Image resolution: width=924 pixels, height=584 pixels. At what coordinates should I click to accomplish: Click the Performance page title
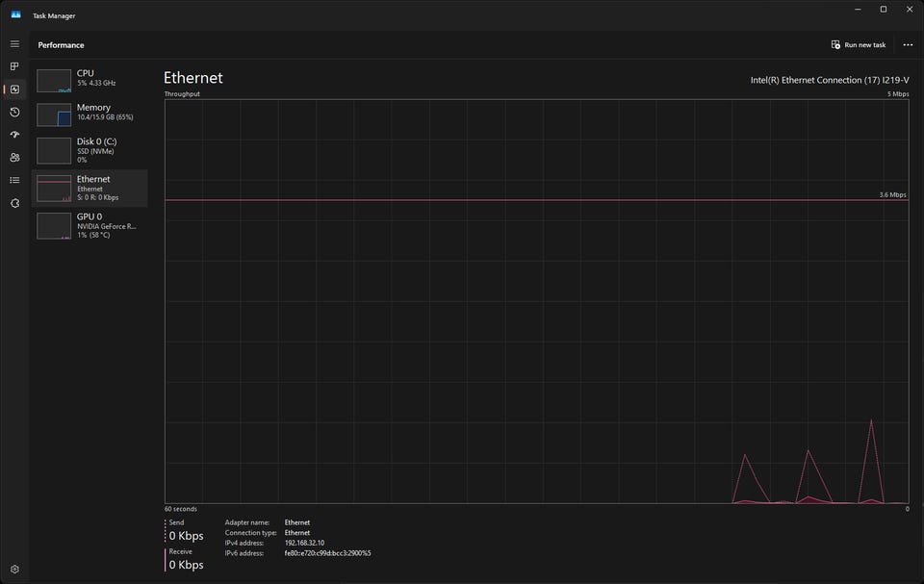(62, 45)
